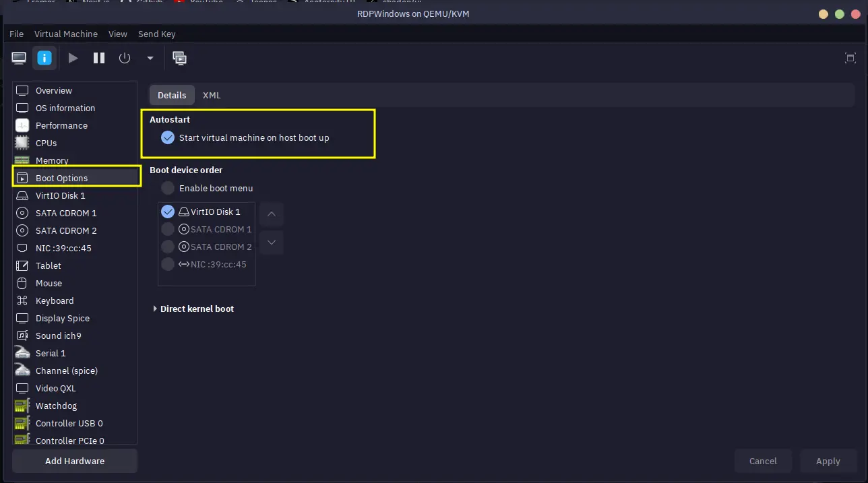This screenshot has height=483, width=868.
Task: Select SATA CDROM 2 in sidebar
Action: [x=75, y=230]
